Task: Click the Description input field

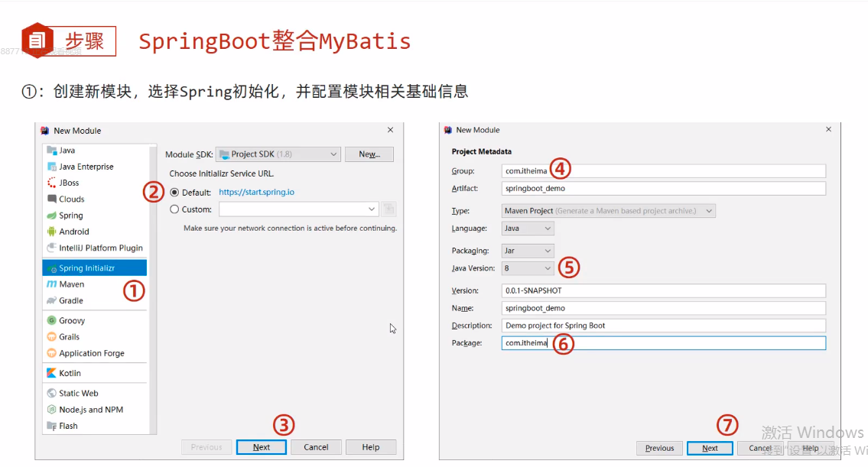Action: point(664,326)
